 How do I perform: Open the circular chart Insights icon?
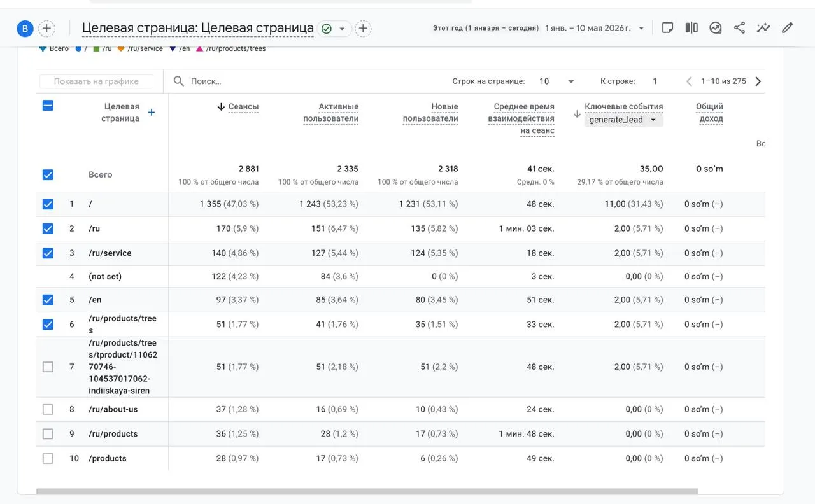[x=716, y=28]
